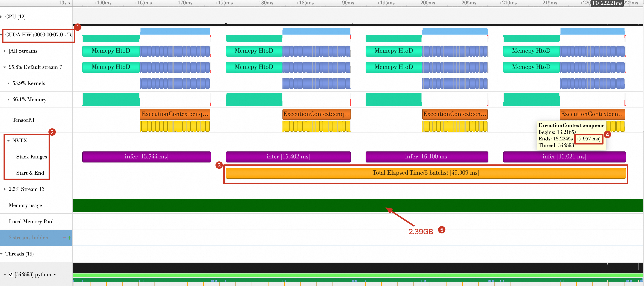Viewport: 644px width, 286px height.
Task: Collapse the 95.8% Default stream 7 row
Action: click(x=5, y=67)
